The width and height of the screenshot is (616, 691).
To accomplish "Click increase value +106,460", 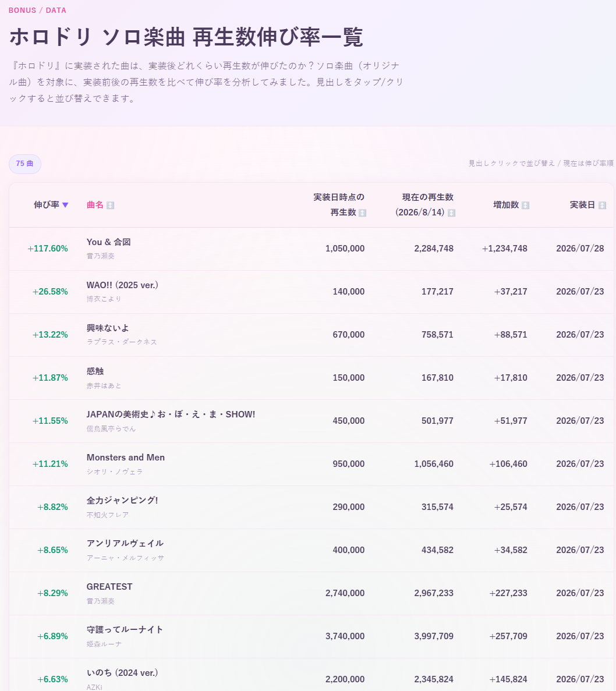I will pos(508,464).
